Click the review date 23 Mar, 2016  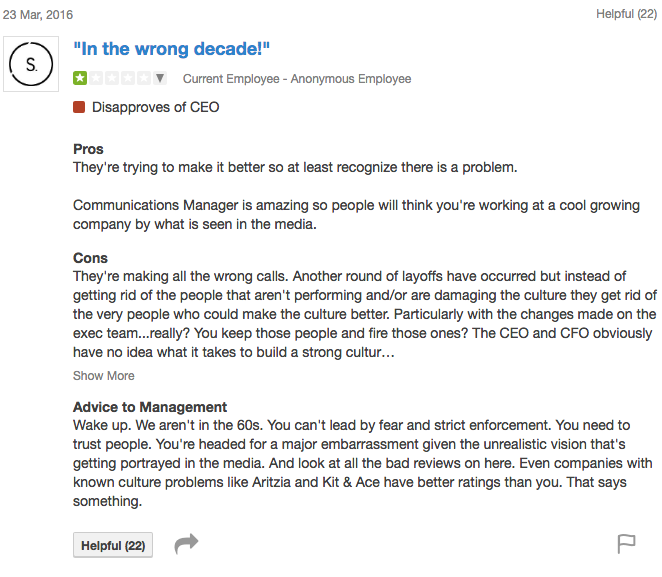click(38, 15)
